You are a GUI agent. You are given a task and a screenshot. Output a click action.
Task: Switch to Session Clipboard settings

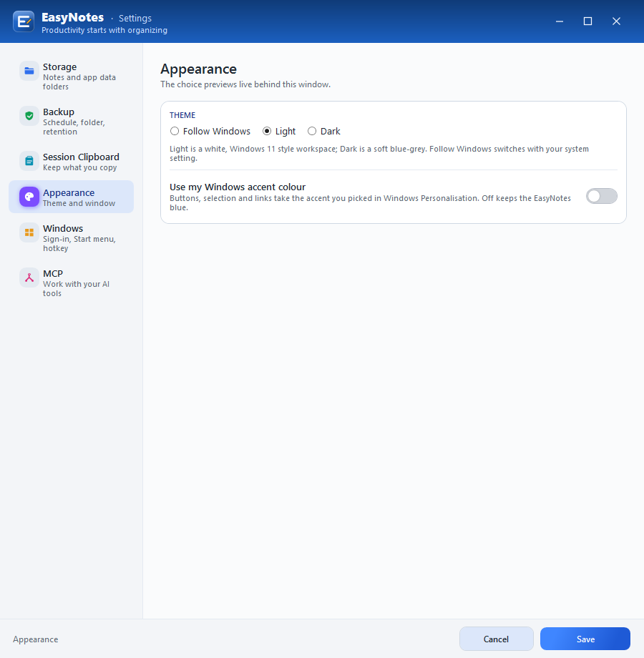point(72,161)
